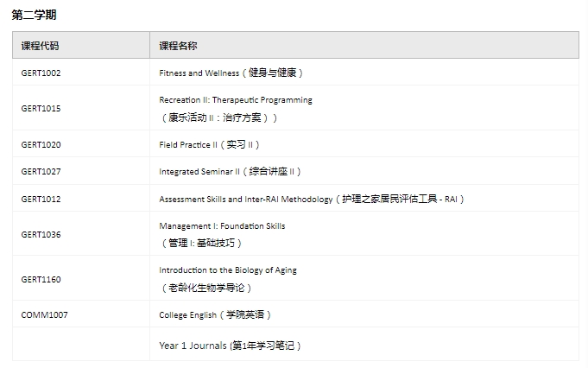
Task: Click Management I: Foundation Skills course
Action: (222, 226)
